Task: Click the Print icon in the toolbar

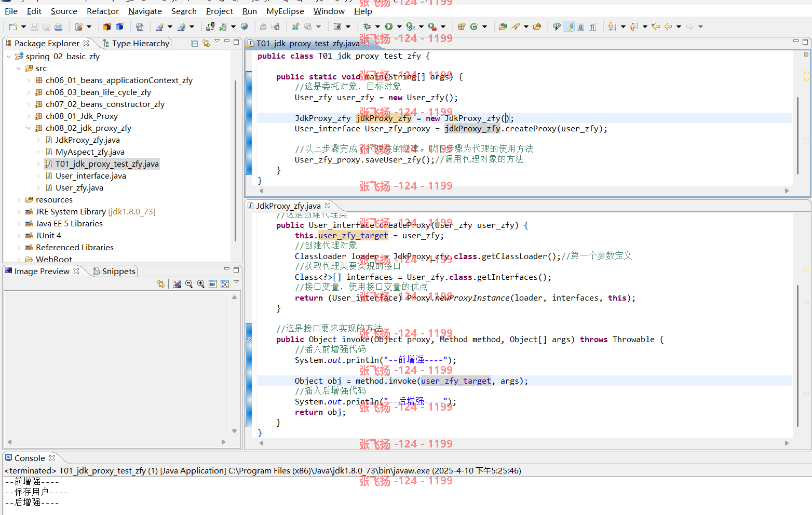Action: [58, 26]
